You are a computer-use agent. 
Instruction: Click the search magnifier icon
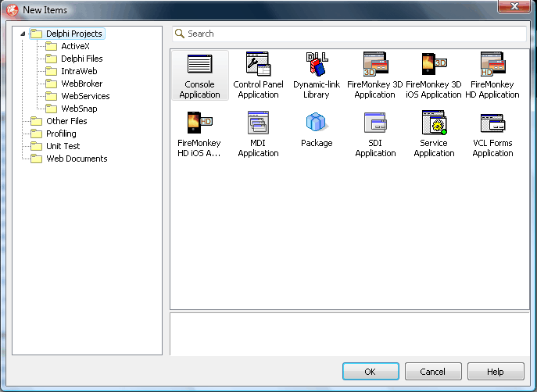pos(180,34)
